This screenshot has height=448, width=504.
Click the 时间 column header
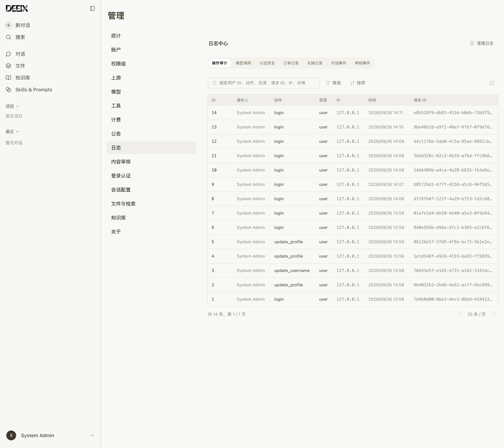coord(372,100)
